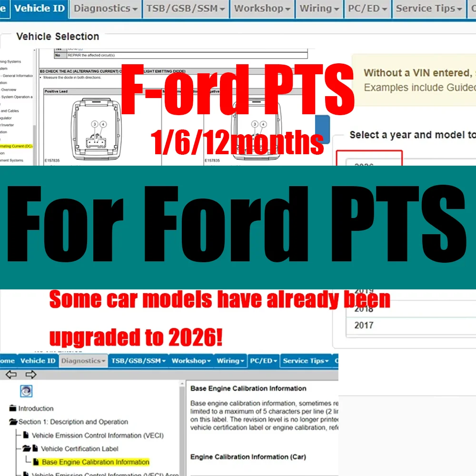Select "Overview" in the workshop manual sidebar
Viewport: 476px width, 476px height.
9,90
